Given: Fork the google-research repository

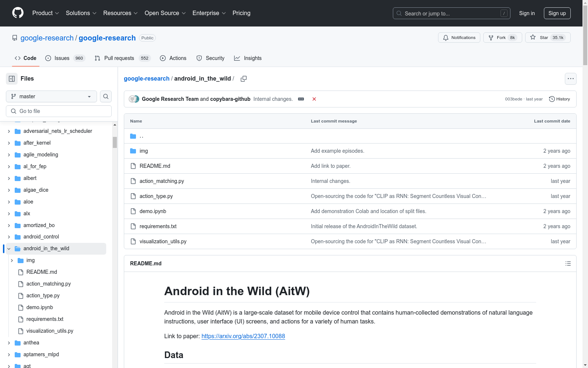Looking at the screenshot, I should point(502,38).
